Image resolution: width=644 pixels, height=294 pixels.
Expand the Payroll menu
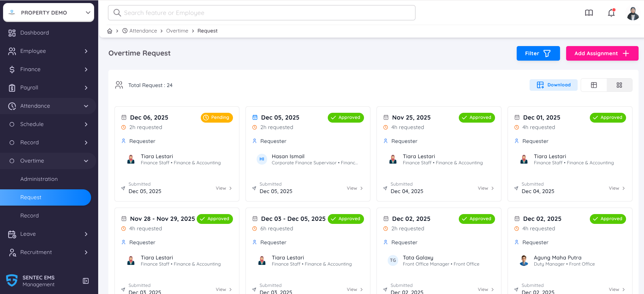(x=47, y=88)
